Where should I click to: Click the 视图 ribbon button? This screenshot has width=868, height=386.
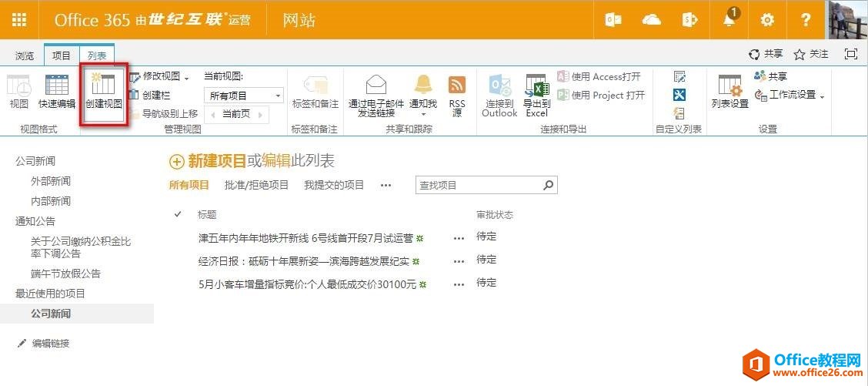pyautogui.click(x=18, y=90)
